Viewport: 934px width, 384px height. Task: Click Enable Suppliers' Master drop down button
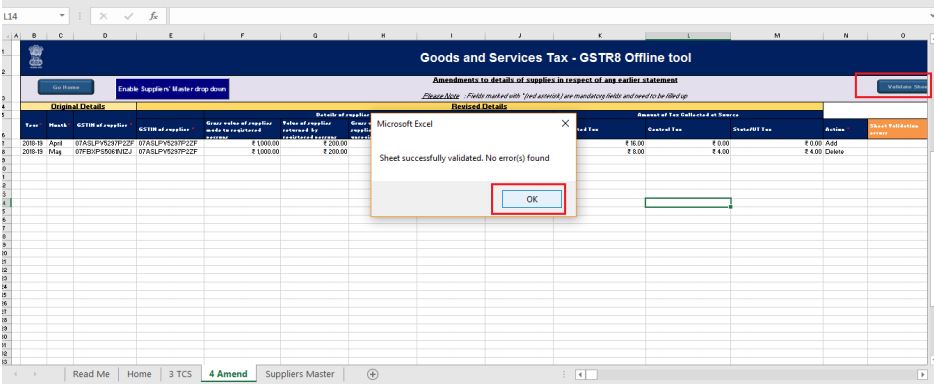click(x=172, y=89)
